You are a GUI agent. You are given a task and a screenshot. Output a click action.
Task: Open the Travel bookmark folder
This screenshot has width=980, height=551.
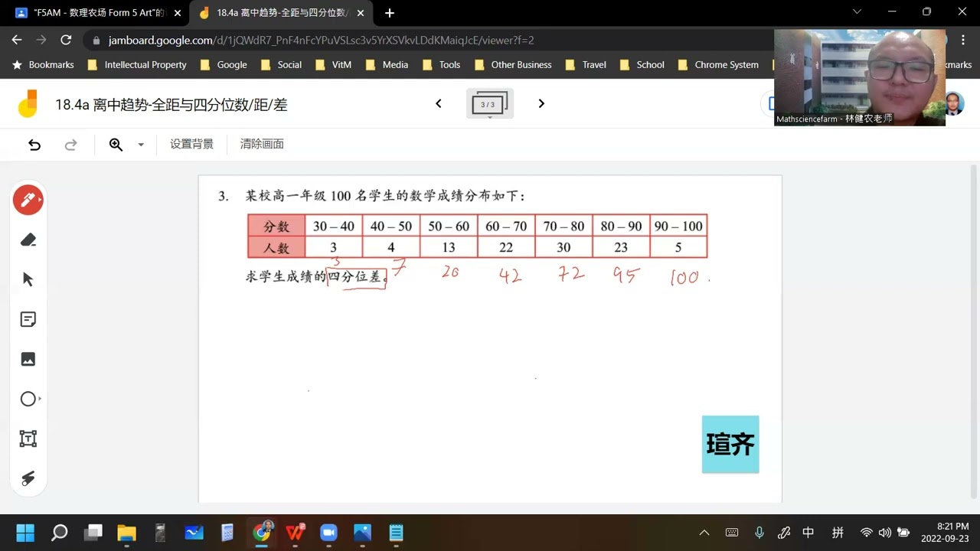(x=586, y=65)
